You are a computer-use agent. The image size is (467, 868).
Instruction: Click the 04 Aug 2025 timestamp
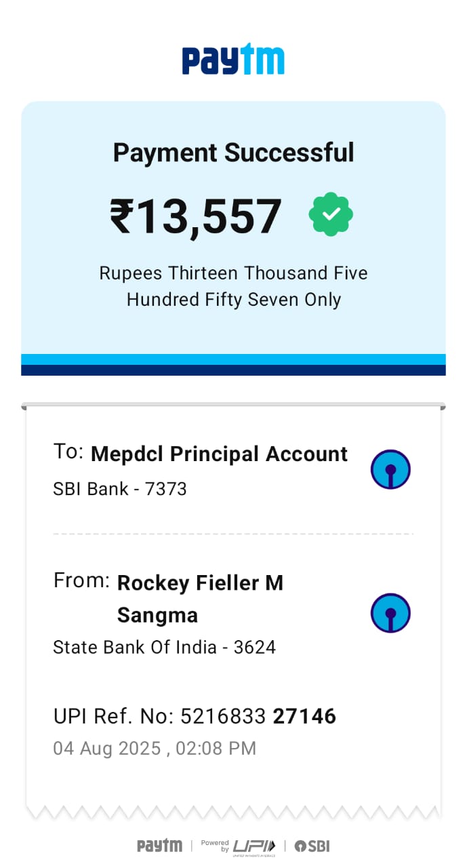point(155,749)
